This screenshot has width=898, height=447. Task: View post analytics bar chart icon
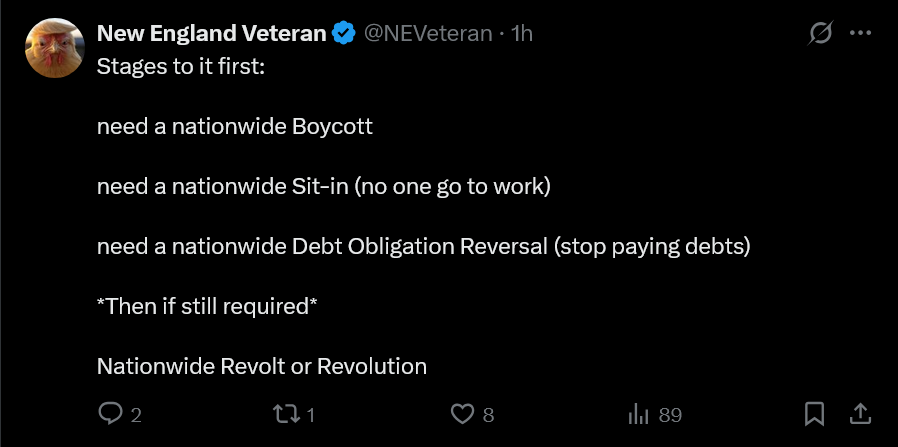pyautogui.click(x=638, y=413)
